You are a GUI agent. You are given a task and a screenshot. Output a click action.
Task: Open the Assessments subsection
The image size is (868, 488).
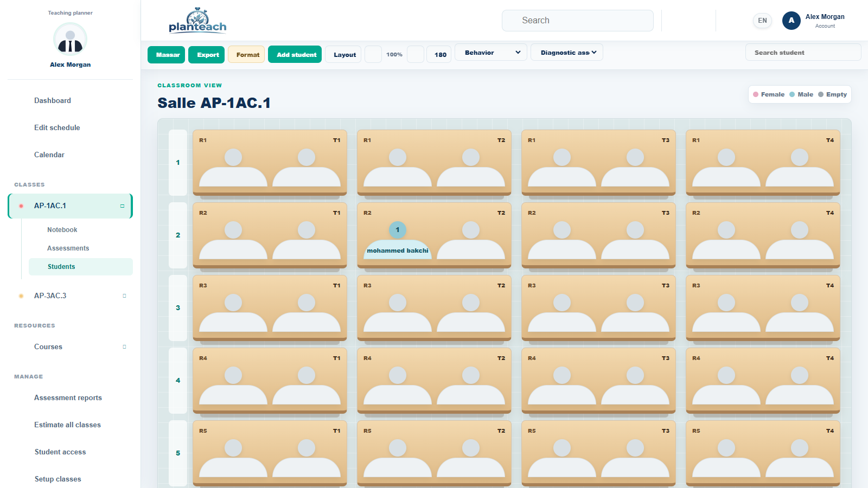pyautogui.click(x=68, y=248)
